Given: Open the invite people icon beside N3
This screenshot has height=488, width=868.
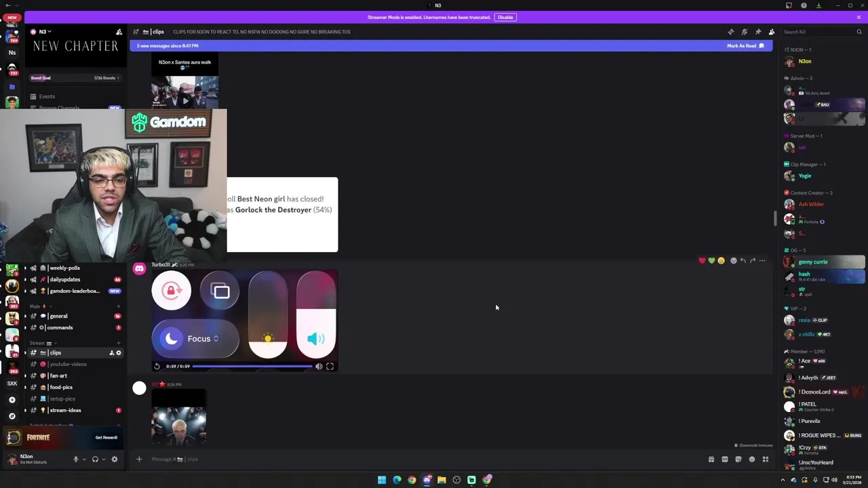Looking at the screenshot, I should tap(119, 32).
